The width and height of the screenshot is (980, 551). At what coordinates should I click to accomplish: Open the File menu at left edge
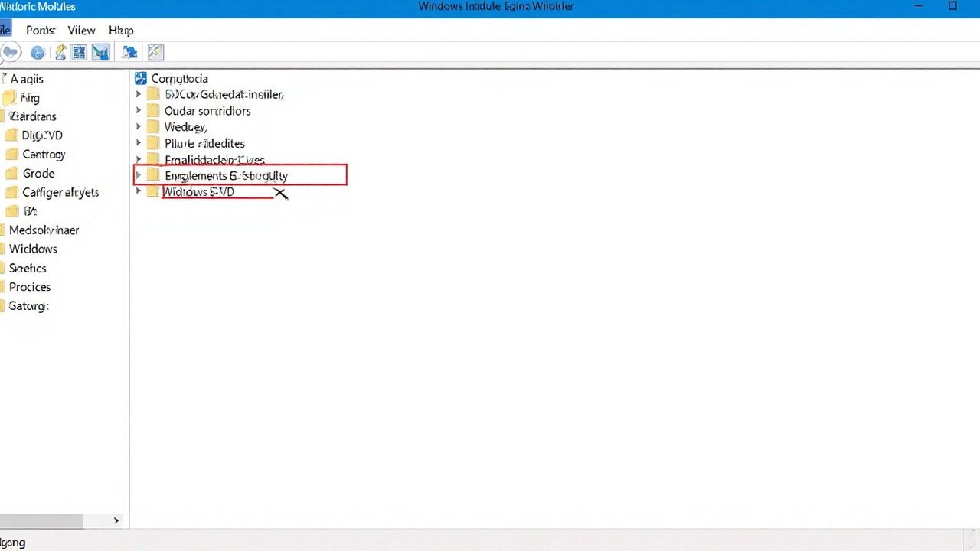5,30
